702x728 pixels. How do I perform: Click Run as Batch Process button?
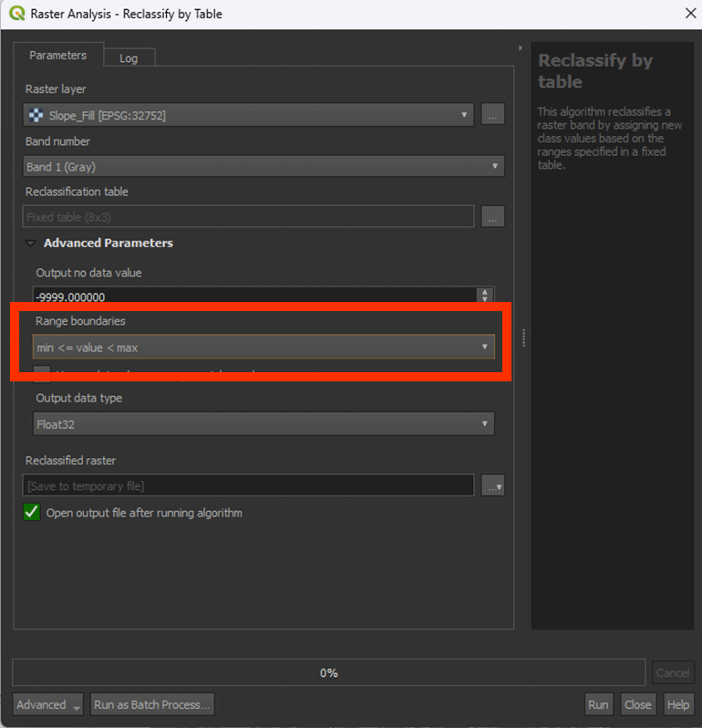(x=152, y=704)
